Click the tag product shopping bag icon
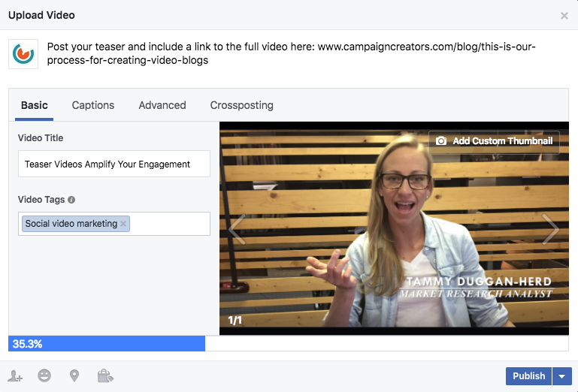578x392 pixels. tap(104, 375)
